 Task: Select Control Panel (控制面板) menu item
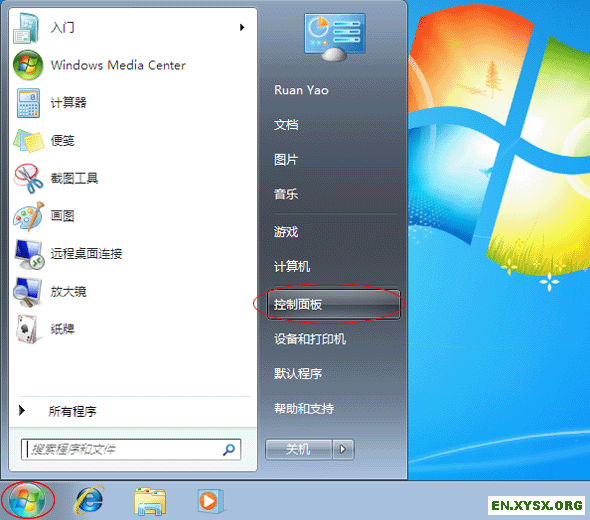[333, 304]
